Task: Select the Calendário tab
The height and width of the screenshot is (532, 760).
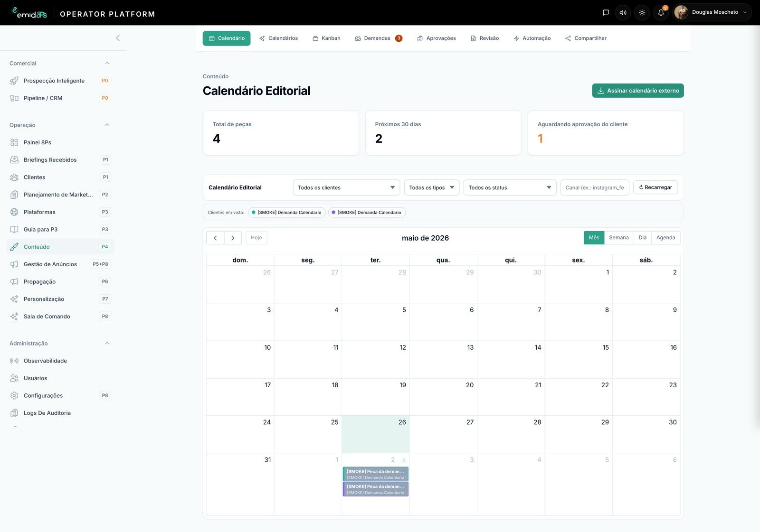Action: click(x=227, y=38)
